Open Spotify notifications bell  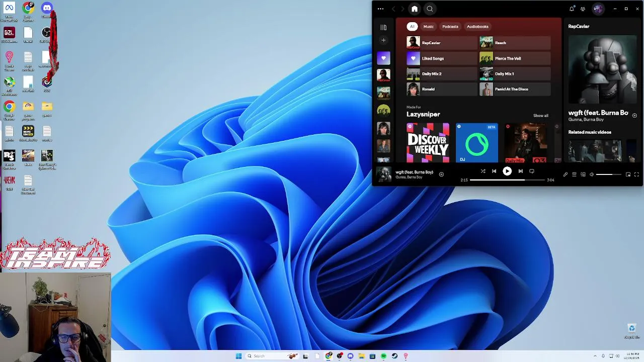[572, 9]
